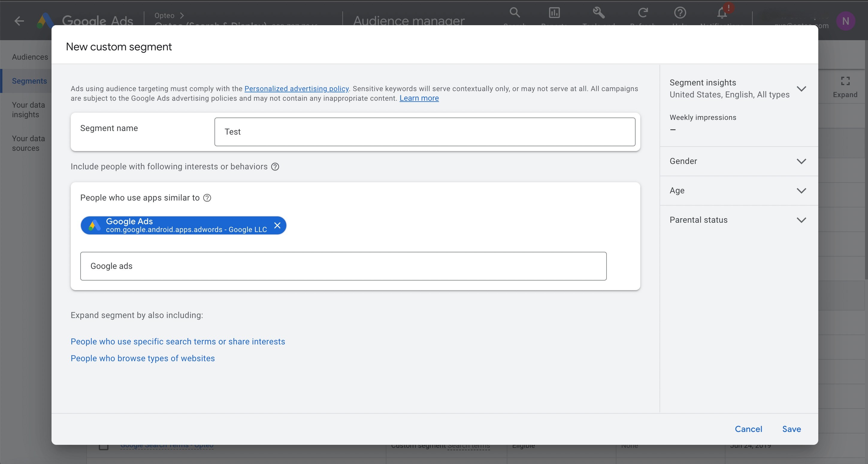
Task: Expand the Gender section
Action: tap(801, 161)
